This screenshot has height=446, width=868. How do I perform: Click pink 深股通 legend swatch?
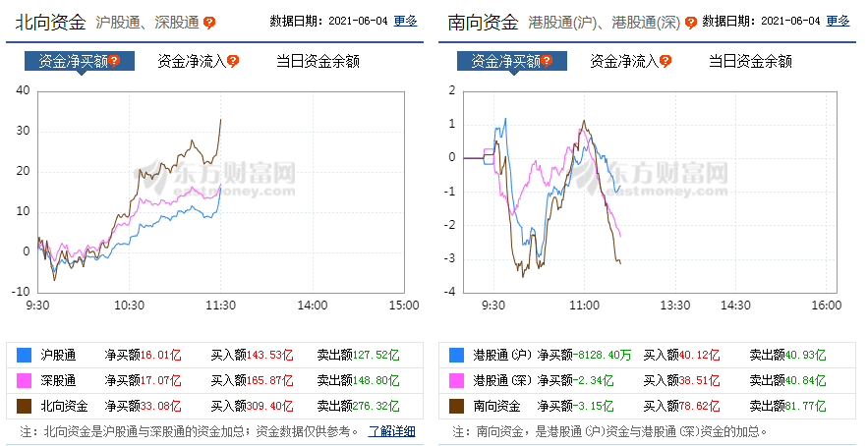[x=24, y=381]
